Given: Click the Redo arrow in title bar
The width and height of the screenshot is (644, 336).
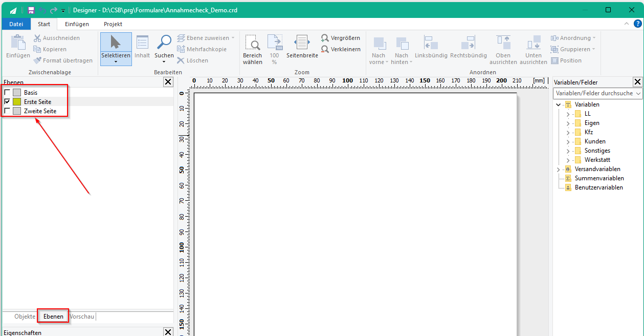Looking at the screenshot, I should tap(53, 10).
